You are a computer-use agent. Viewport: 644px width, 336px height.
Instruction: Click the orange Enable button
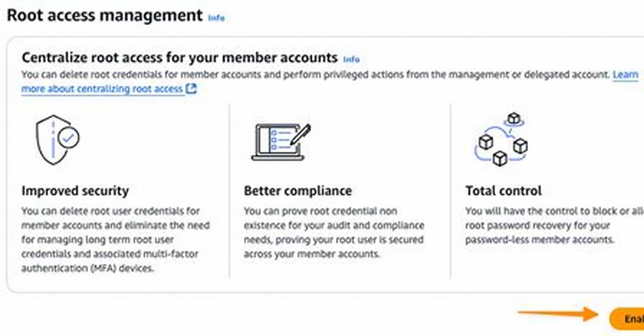627,318
